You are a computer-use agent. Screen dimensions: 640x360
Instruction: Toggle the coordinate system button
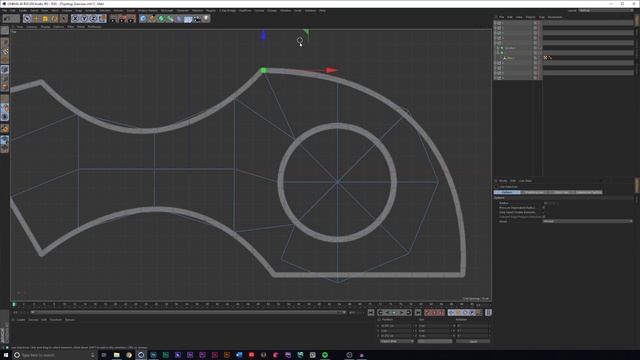102,18
